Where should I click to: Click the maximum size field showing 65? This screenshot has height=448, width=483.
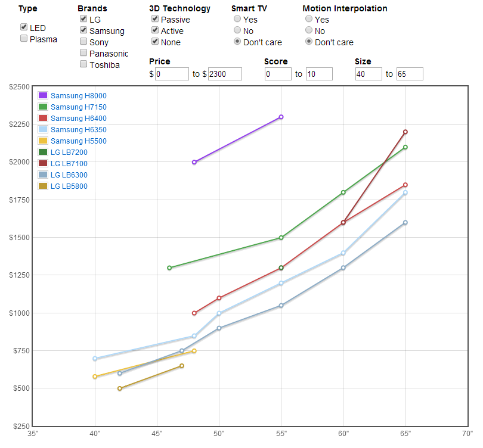click(409, 74)
